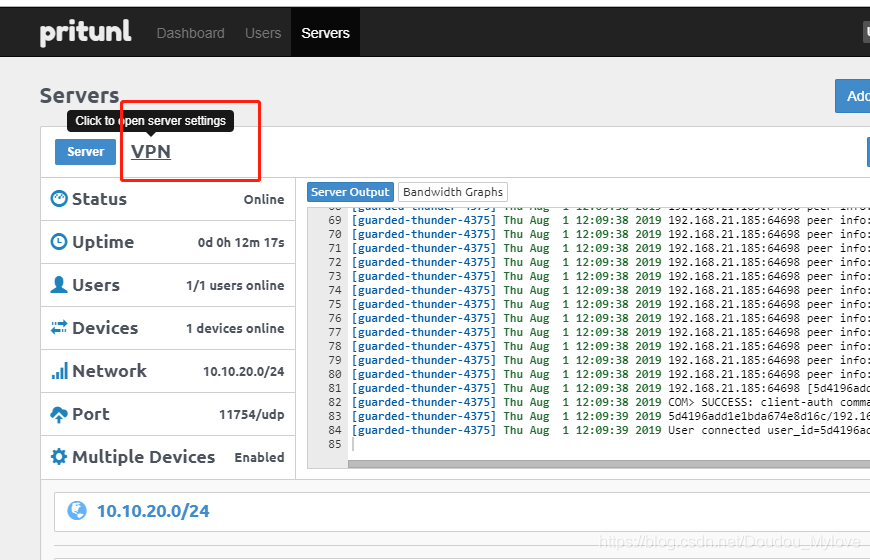The height and width of the screenshot is (560, 870).
Task: Click the globe icon beside 10.10.20.0/24
Action: 77,511
